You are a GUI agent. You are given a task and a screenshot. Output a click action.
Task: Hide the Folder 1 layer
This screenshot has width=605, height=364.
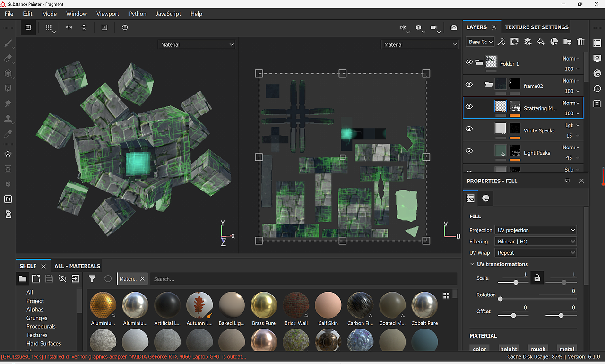tap(469, 62)
